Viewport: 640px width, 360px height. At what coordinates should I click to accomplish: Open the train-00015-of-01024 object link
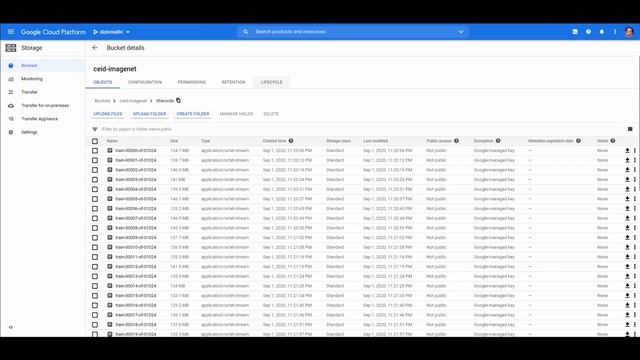136,296
